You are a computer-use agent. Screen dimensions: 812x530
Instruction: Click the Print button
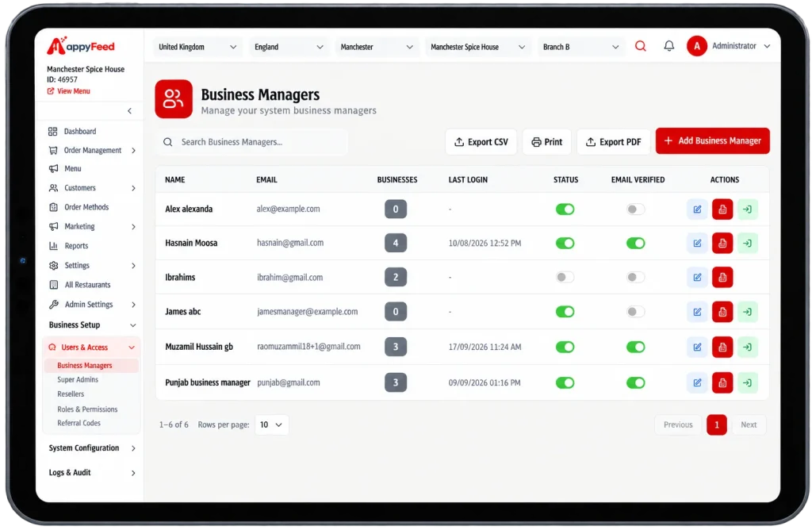pyautogui.click(x=547, y=142)
